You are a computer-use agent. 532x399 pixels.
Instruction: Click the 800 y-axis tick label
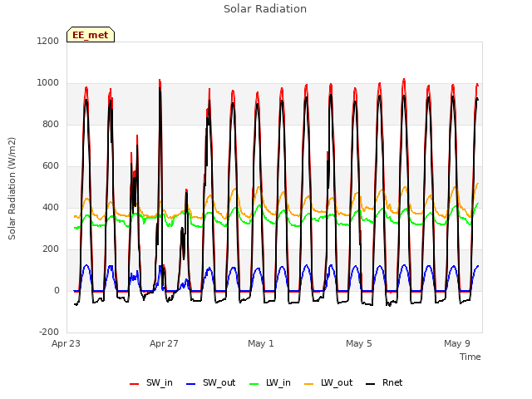tap(51, 125)
